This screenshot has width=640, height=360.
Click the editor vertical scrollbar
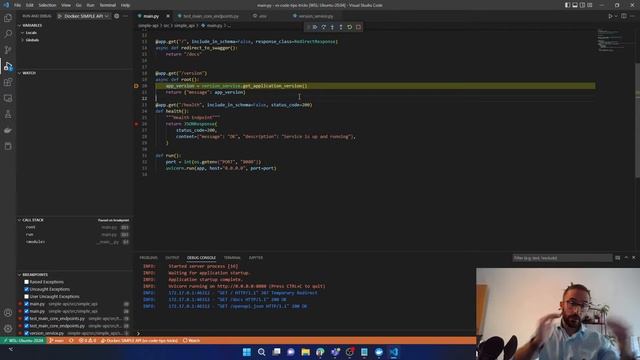click(x=638, y=120)
